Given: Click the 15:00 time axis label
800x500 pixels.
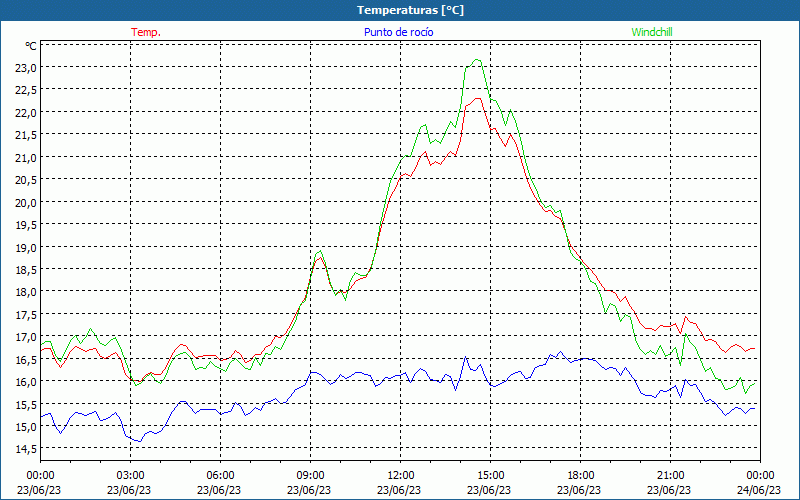Looking at the screenshot, I should (490, 476).
